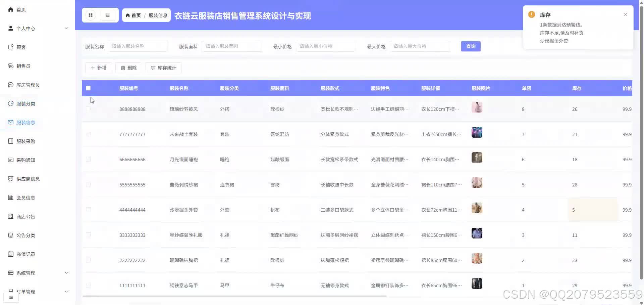Click the 会员信息 sidebar icon
Image resolution: width=644 pixels, height=305 pixels.
point(11,198)
